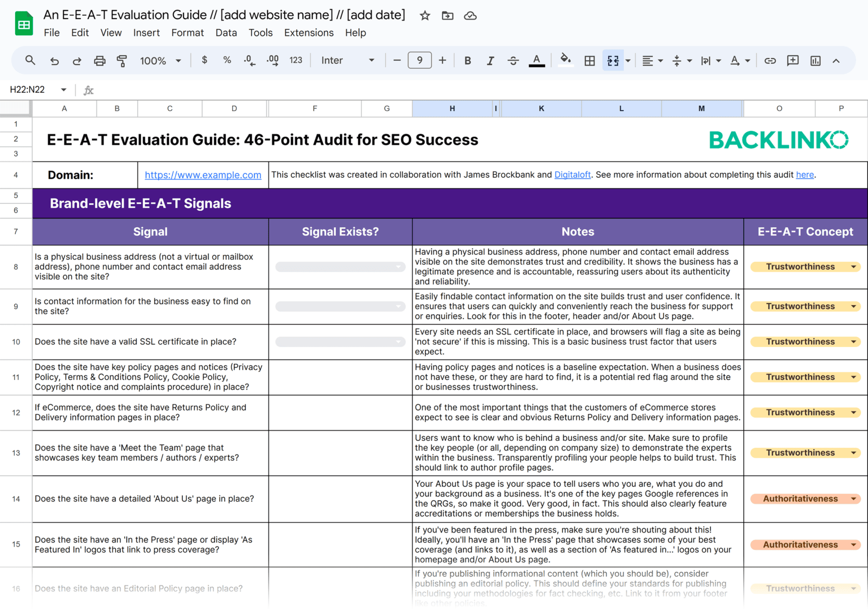Toggle strikethrough formatting
Screen dimensions: 868x611
pyautogui.click(x=513, y=60)
